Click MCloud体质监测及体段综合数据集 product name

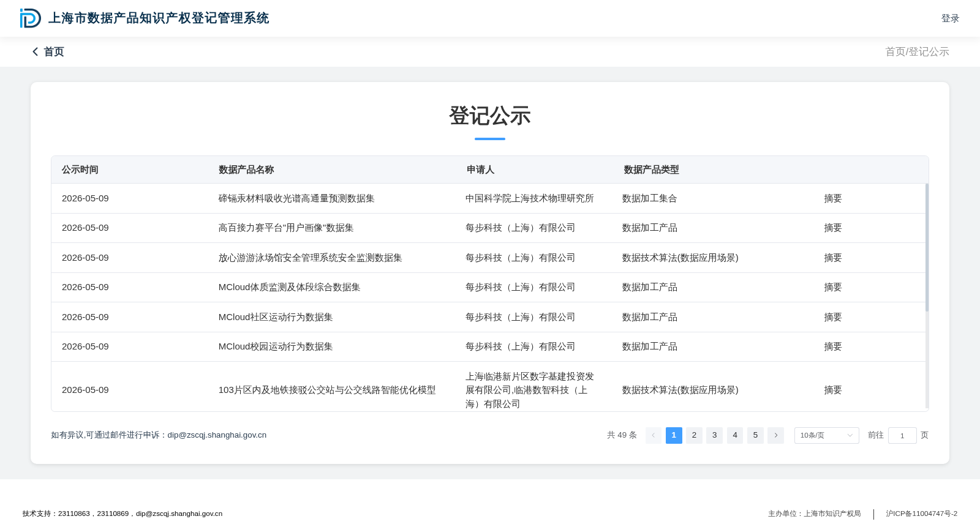click(289, 287)
